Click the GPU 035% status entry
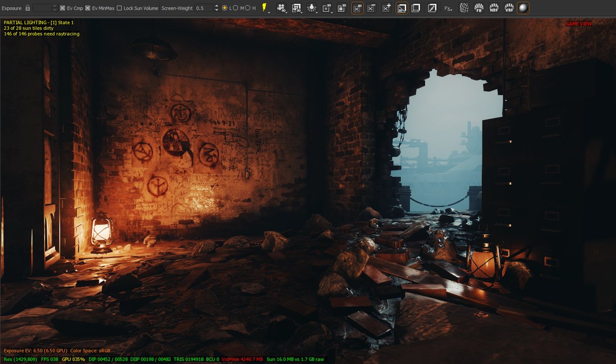 [73, 359]
